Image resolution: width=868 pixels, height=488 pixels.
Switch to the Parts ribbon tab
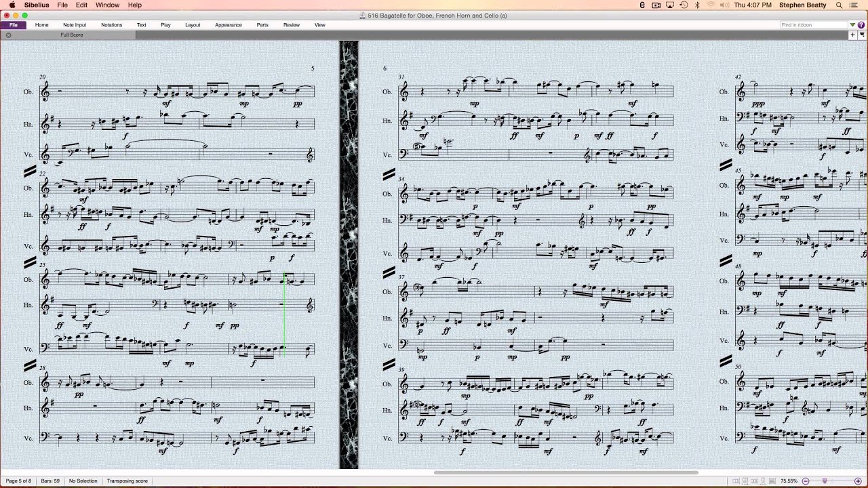point(262,25)
